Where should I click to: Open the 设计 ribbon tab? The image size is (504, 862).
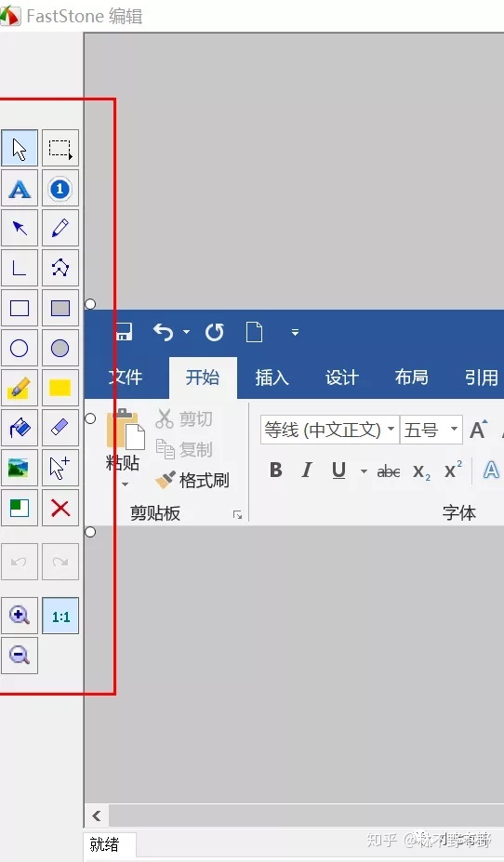pos(341,378)
